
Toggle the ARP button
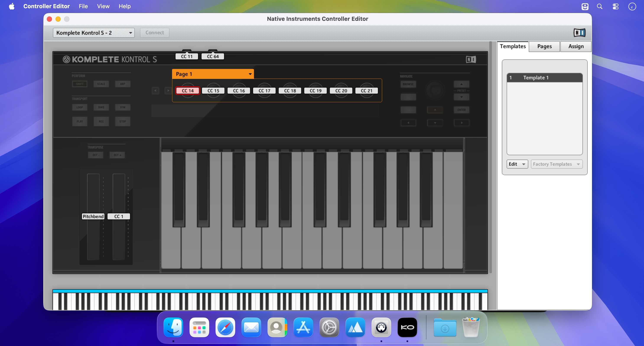pyautogui.click(x=122, y=84)
